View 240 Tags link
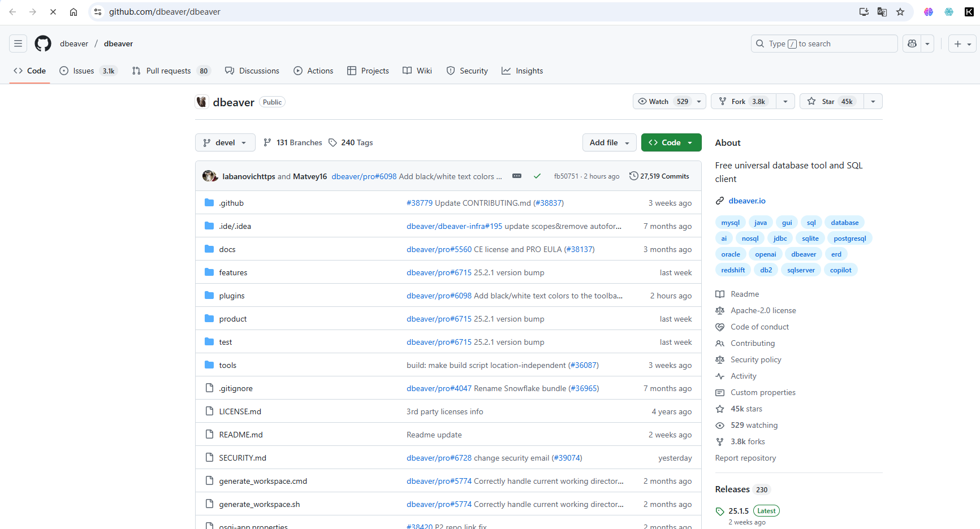The height and width of the screenshot is (529, 980). 351,143
